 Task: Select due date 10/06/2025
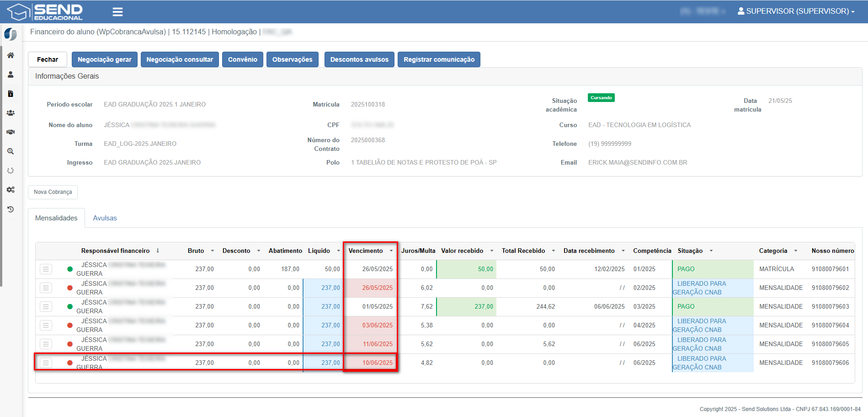click(x=378, y=363)
